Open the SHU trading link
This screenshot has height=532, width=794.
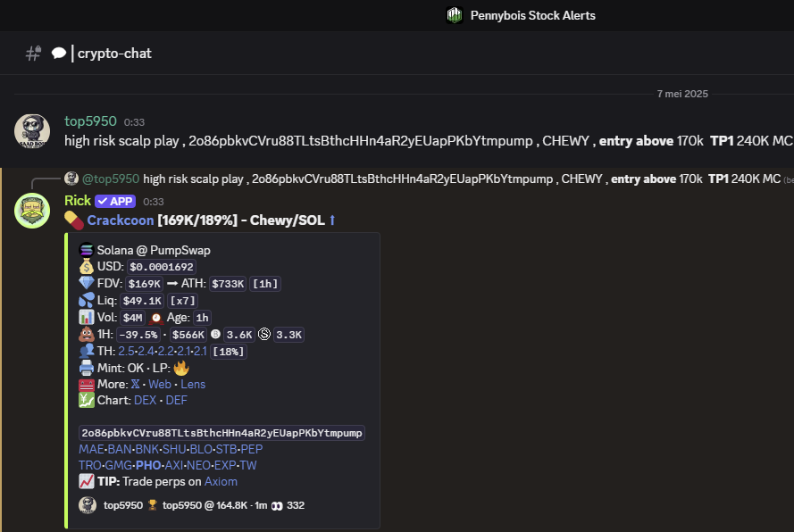coord(174,449)
